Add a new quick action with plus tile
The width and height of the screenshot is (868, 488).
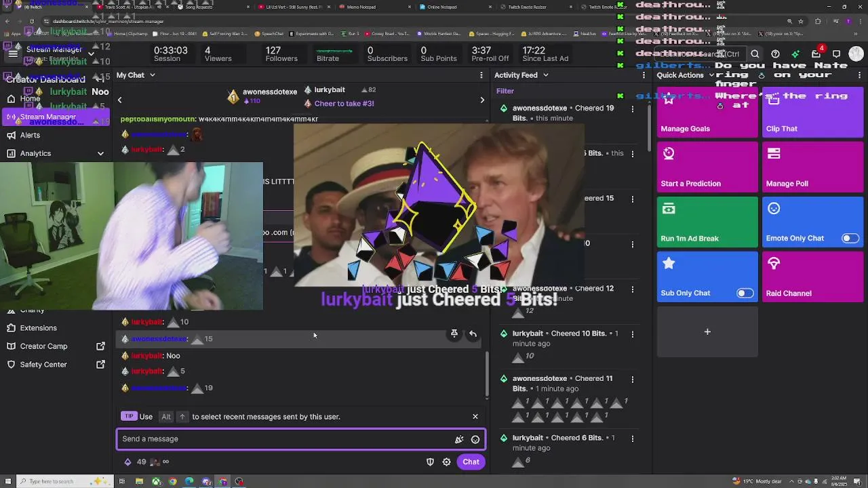(x=707, y=331)
